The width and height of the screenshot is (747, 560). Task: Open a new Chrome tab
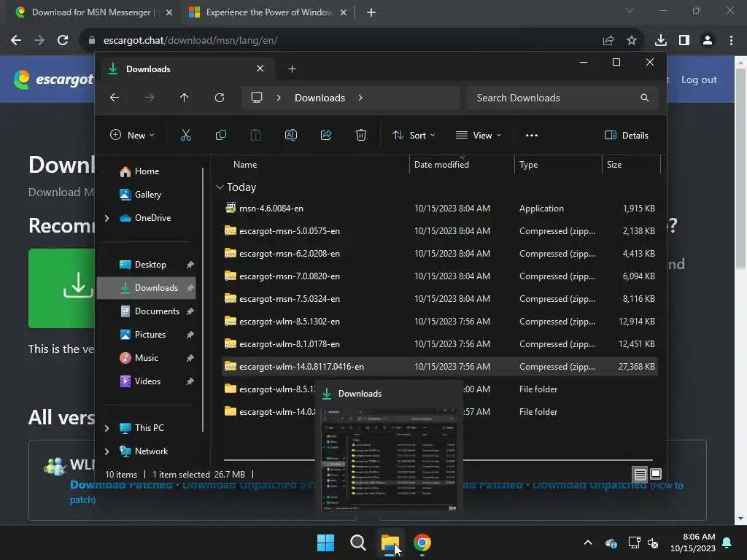[x=371, y=12]
